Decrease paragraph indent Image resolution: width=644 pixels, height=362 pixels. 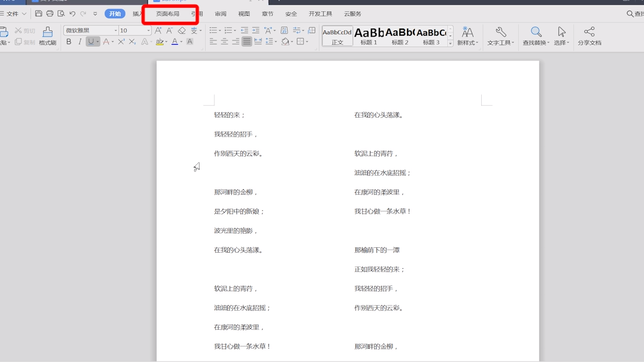coord(245,30)
